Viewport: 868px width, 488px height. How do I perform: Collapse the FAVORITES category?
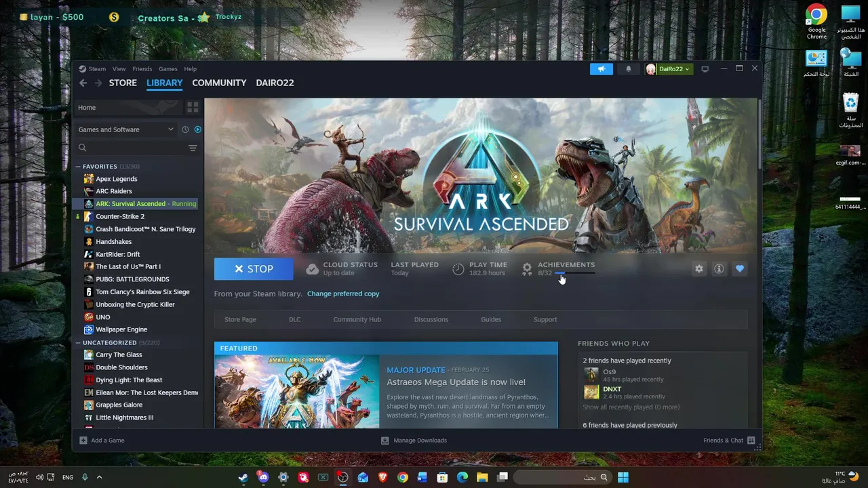coord(78,167)
